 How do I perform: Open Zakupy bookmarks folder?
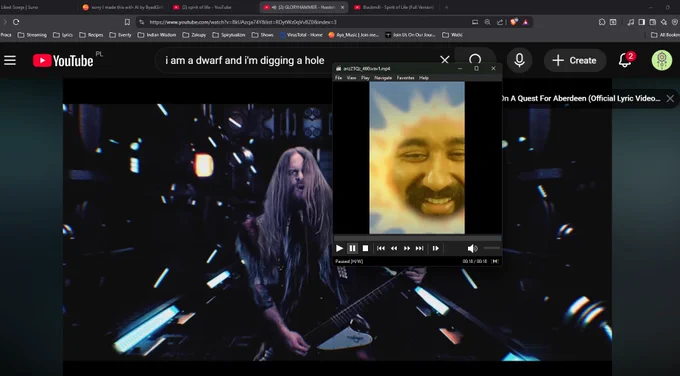194,35
